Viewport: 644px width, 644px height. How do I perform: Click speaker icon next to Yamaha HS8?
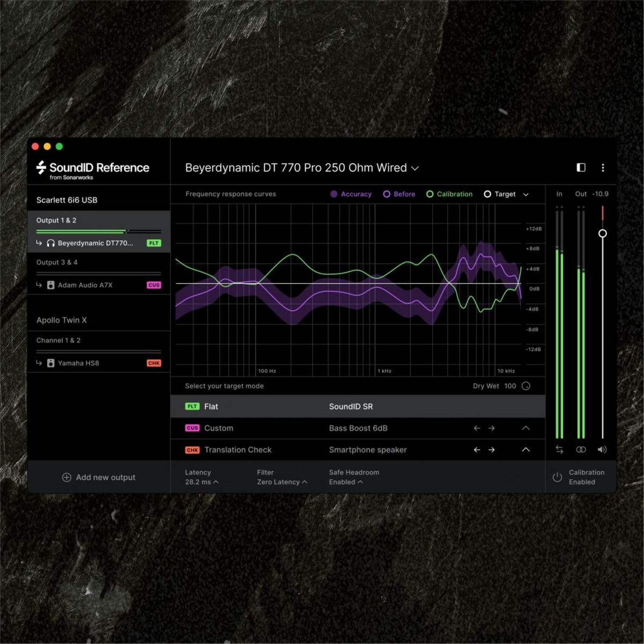pyautogui.click(x=50, y=363)
